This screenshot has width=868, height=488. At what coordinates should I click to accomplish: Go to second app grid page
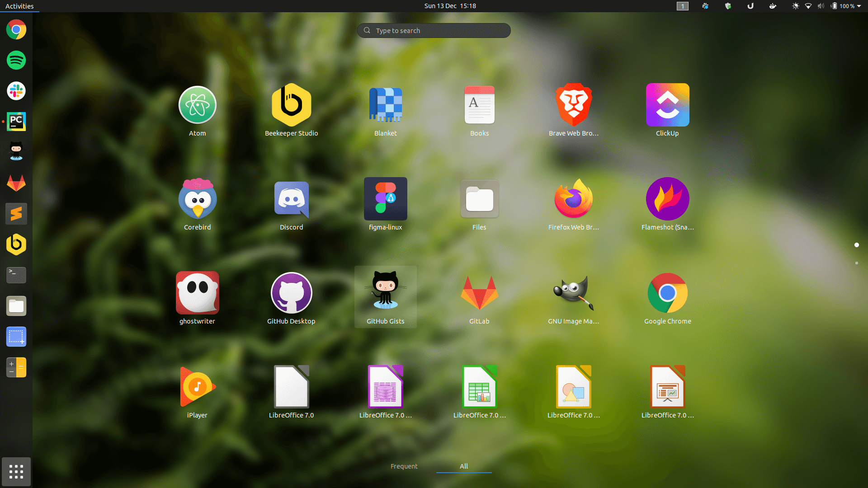coord(856,263)
